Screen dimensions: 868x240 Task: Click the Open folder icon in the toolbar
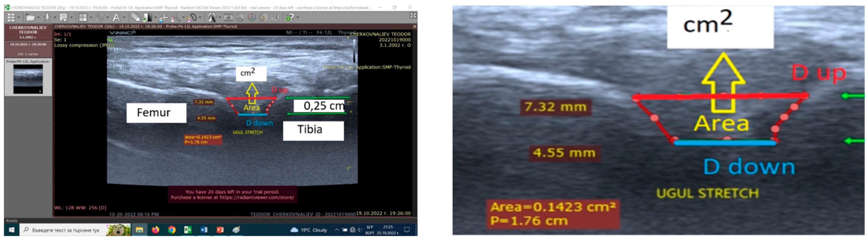30,17
